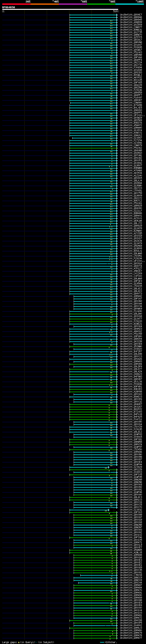The image size is (146, 644).
Task: Select the UniRef100_O22117 label
Action: 131,211
